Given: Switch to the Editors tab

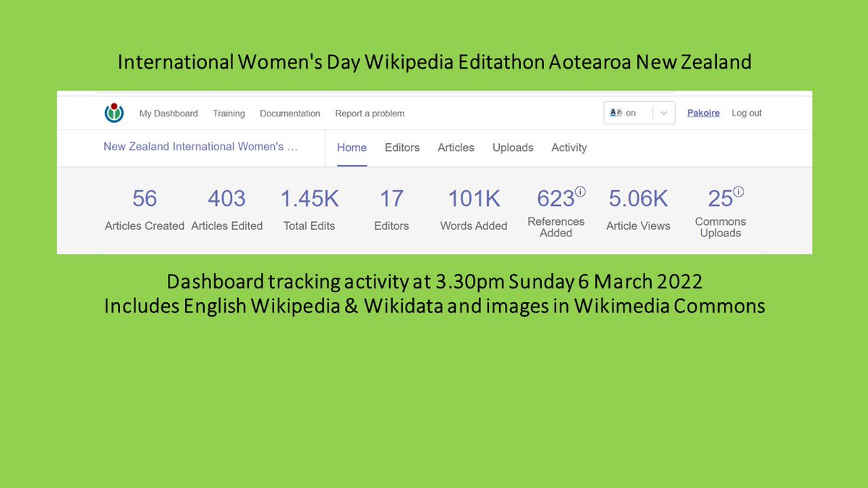Looking at the screenshot, I should 402,147.
